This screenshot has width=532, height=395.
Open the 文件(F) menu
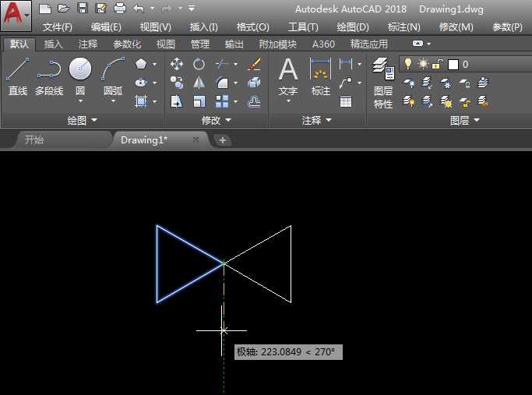pyautogui.click(x=58, y=27)
